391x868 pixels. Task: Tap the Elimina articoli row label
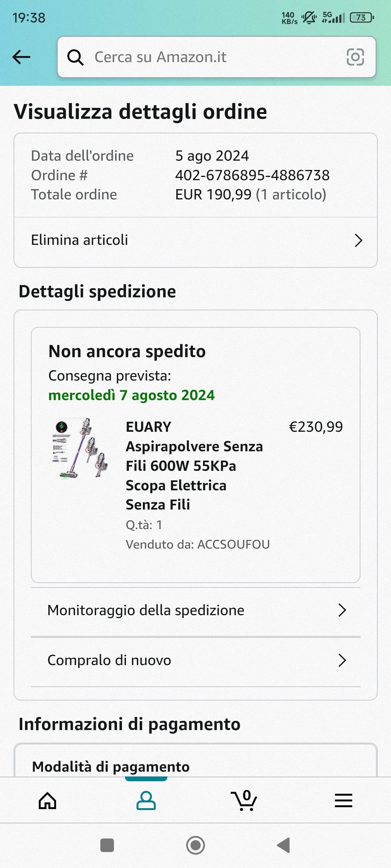tap(79, 240)
